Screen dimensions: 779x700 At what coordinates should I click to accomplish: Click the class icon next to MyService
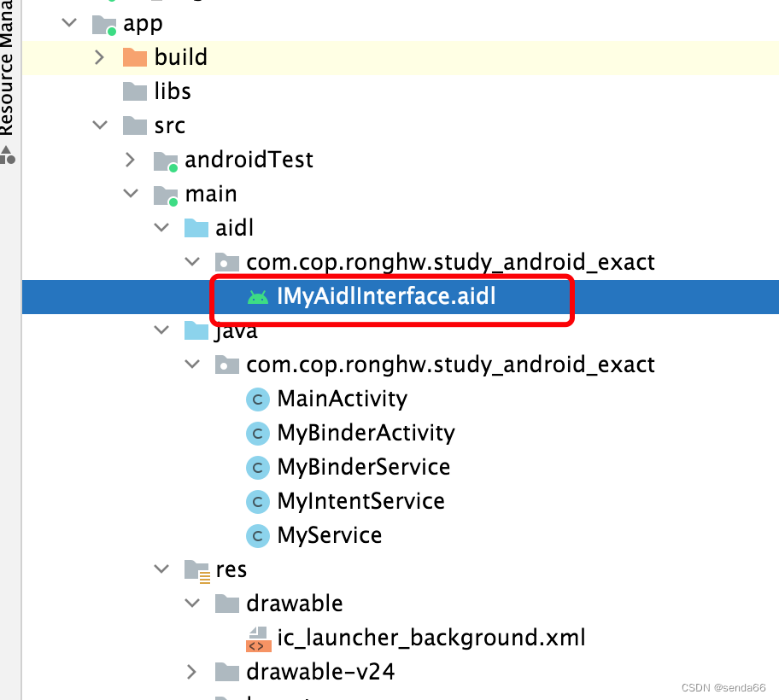[258, 535]
